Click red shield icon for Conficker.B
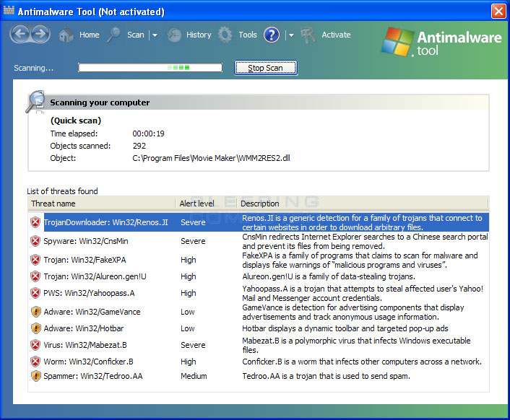 (35, 362)
